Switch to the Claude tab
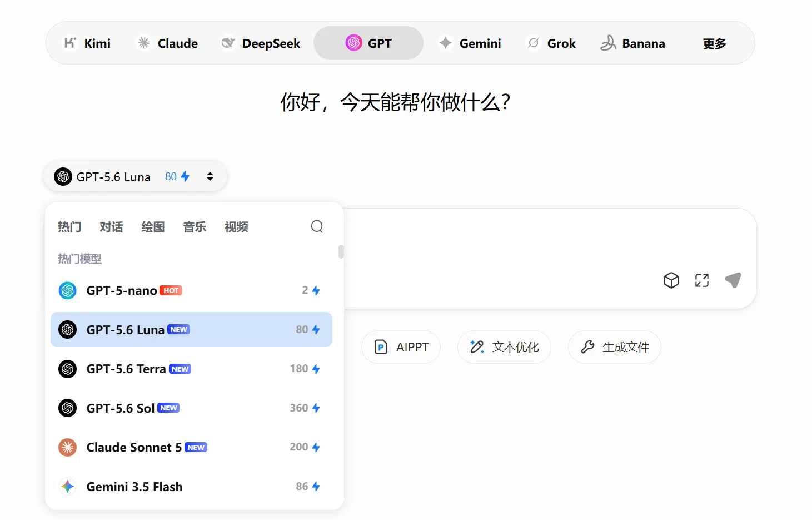This screenshot has height=520, width=812. coord(167,43)
